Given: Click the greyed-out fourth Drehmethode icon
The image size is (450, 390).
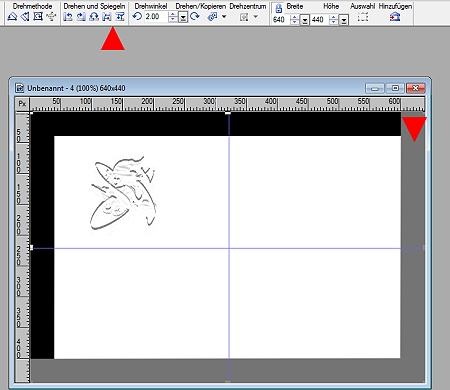Looking at the screenshot, I should tap(51, 16).
